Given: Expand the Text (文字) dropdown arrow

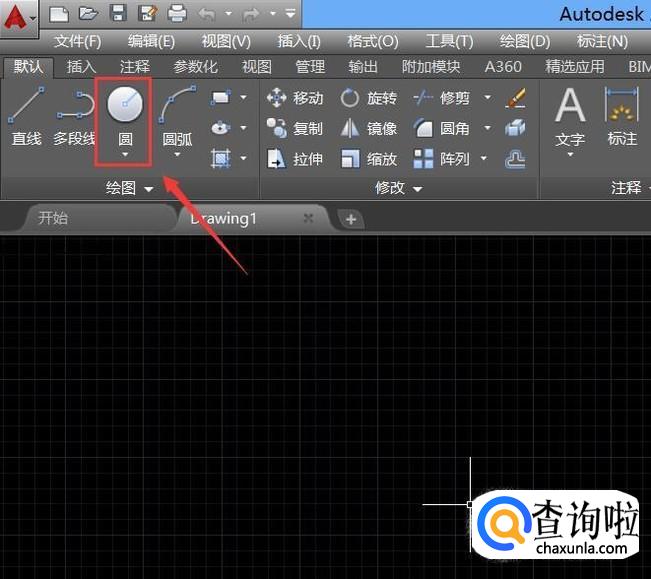Looking at the screenshot, I should click(x=570, y=154).
